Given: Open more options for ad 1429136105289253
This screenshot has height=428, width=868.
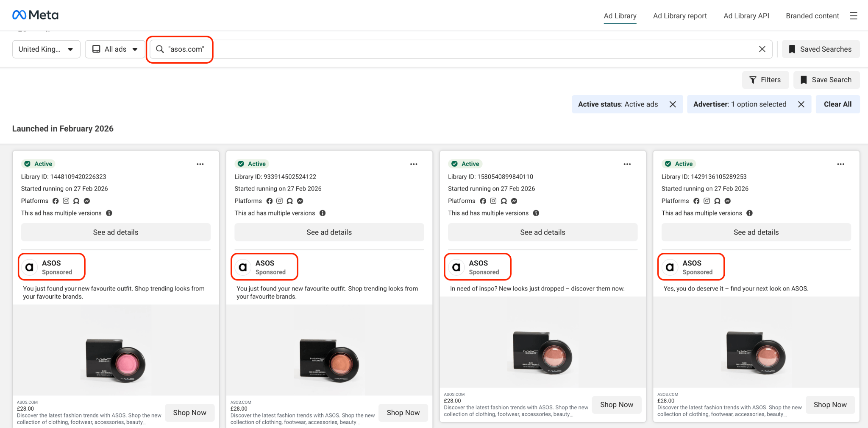Looking at the screenshot, I should [x=841, y=164].
